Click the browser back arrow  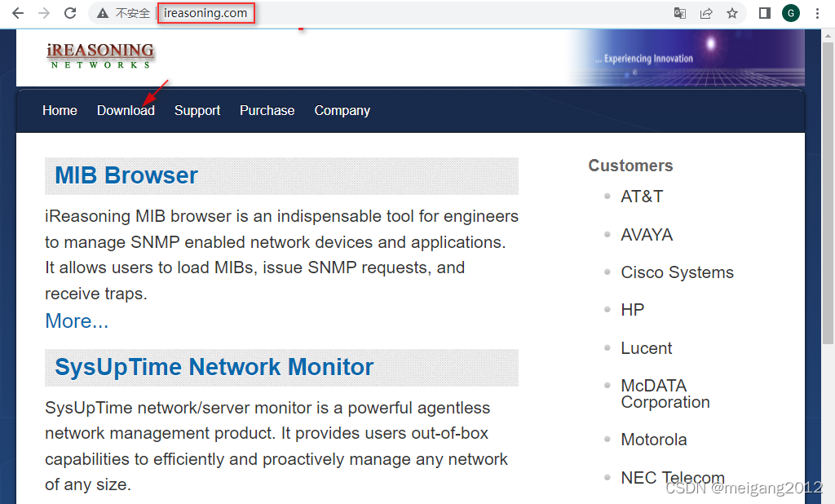coord(18,13)
